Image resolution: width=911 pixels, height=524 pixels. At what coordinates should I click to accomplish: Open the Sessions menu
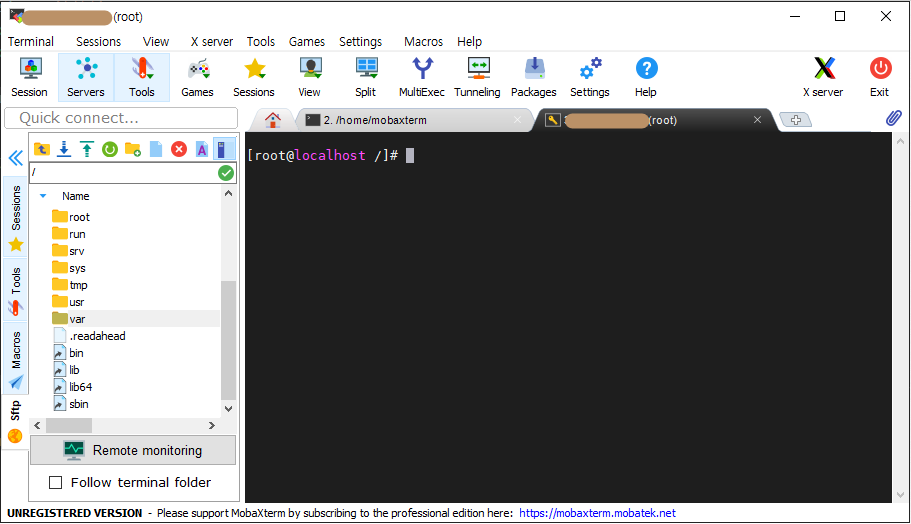pyautogui.click(x=98, y=41)
